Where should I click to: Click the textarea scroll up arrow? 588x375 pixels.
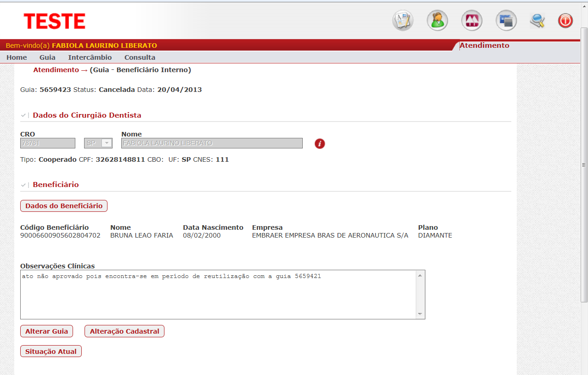(x=420, y=275)
